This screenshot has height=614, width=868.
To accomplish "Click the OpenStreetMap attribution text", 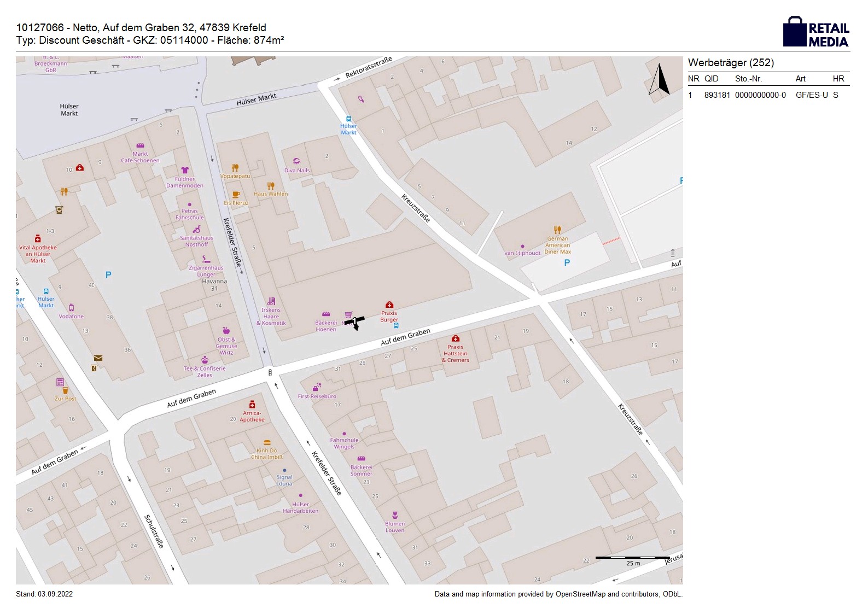I will (558, 594).
